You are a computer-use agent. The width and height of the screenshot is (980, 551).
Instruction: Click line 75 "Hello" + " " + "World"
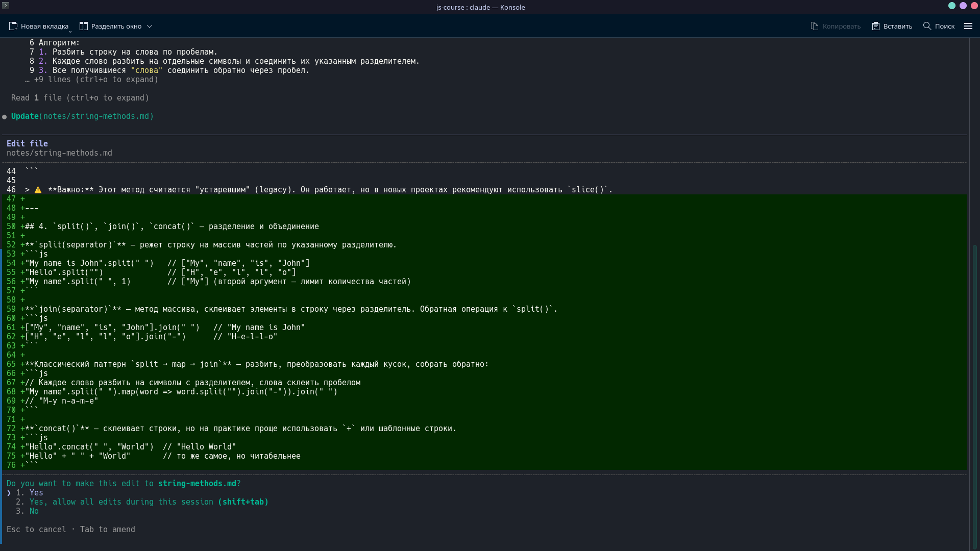pos(78,456)
